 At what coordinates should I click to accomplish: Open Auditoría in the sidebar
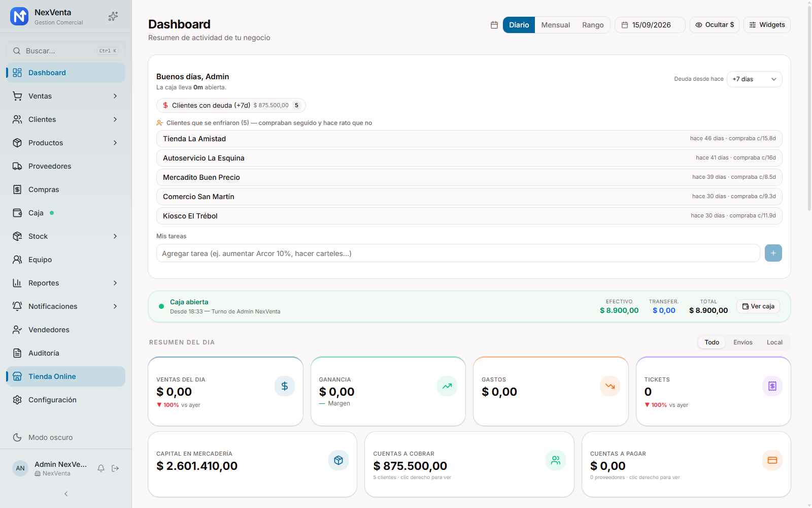[66, 353]
